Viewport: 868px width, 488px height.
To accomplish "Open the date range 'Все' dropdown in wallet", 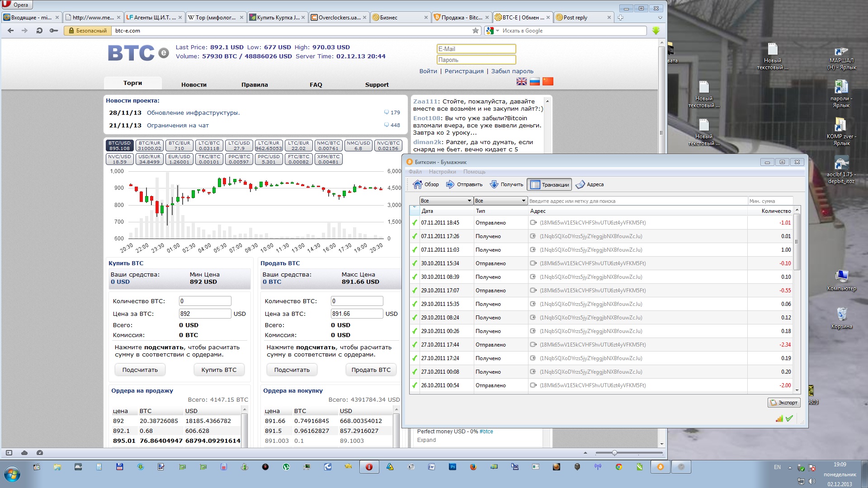I will [x=446, y=201].
